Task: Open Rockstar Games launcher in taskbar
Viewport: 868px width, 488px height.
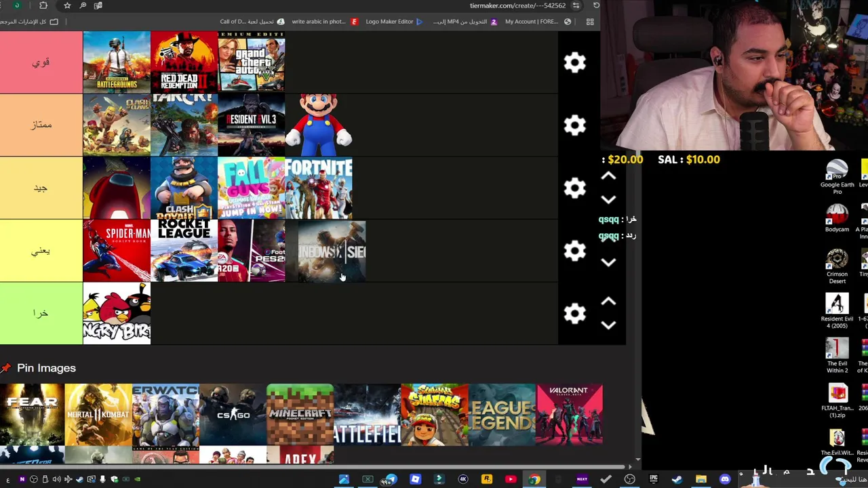Action: pyautogui.click(x=487, y=479)
